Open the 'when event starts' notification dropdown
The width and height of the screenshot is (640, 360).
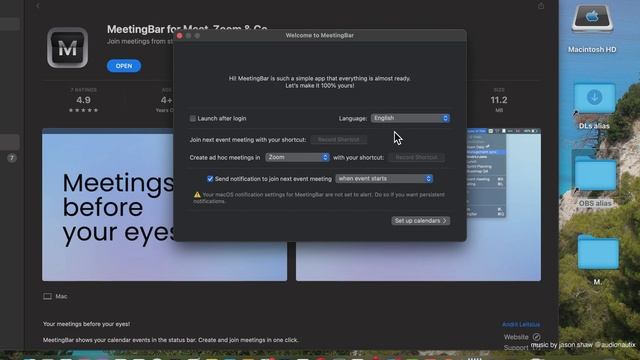click(384, 179)
